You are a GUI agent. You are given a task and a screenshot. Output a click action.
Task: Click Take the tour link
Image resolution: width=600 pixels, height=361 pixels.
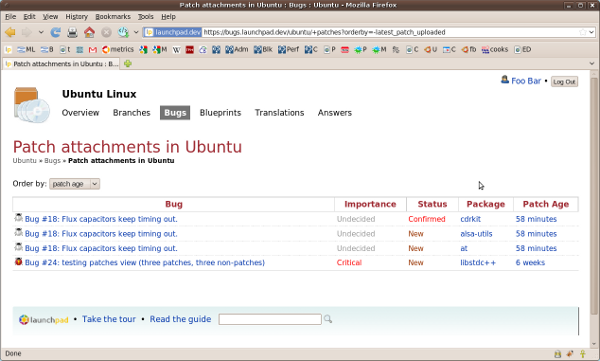pos(109,319)
